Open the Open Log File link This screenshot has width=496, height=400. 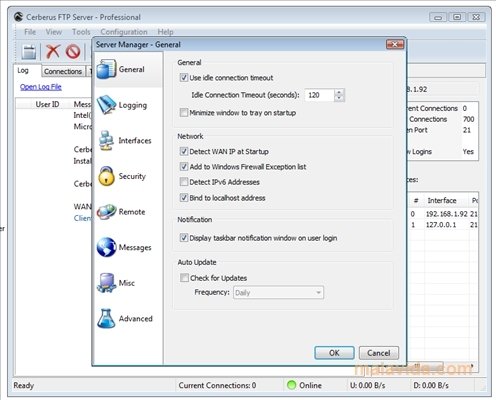[41, 87]
